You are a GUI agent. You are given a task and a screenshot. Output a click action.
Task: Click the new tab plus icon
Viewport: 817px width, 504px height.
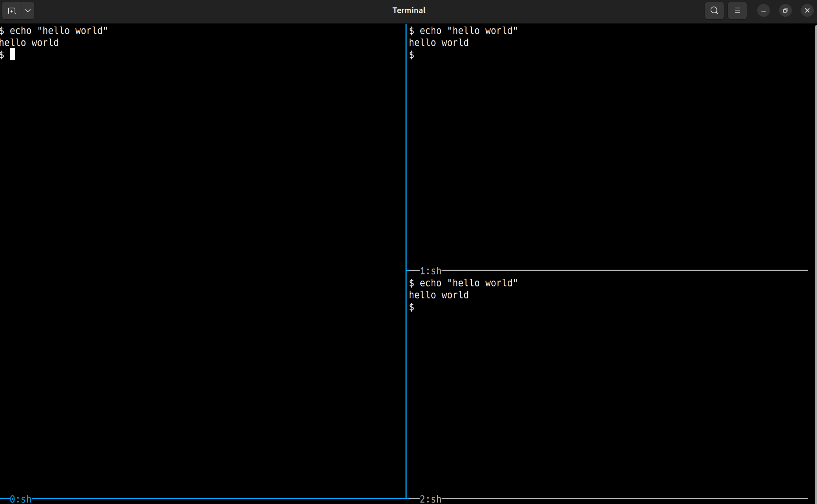12,10
